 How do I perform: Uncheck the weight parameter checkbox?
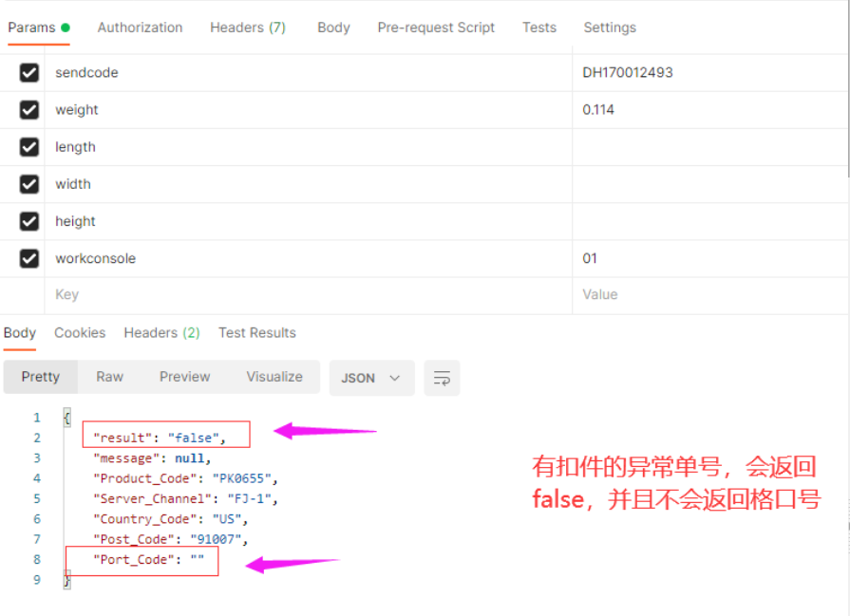pyautogui.click(x=29, y=110)
